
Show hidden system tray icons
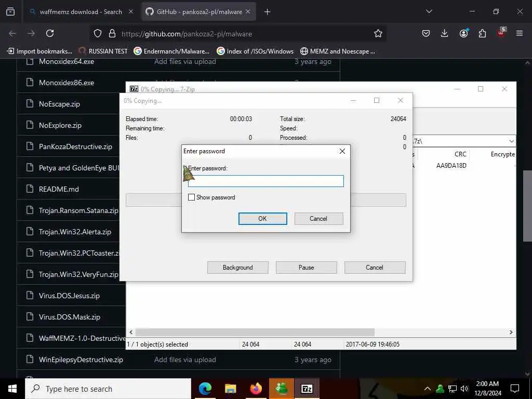point(428,389)
